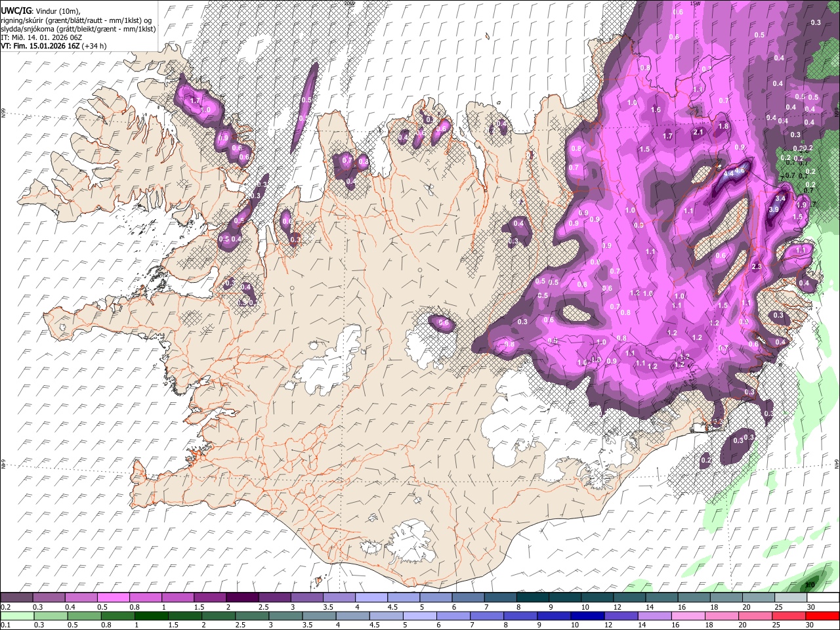Click the '1.6' precipitation value on the map
Screen dimensions: 840x630
point(656,110)
